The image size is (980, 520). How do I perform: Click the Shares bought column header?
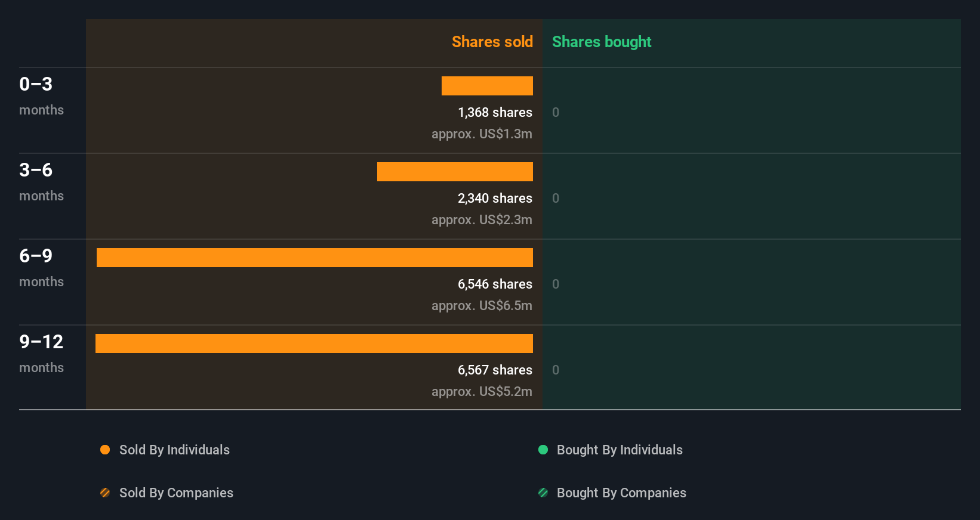(602, 42)
